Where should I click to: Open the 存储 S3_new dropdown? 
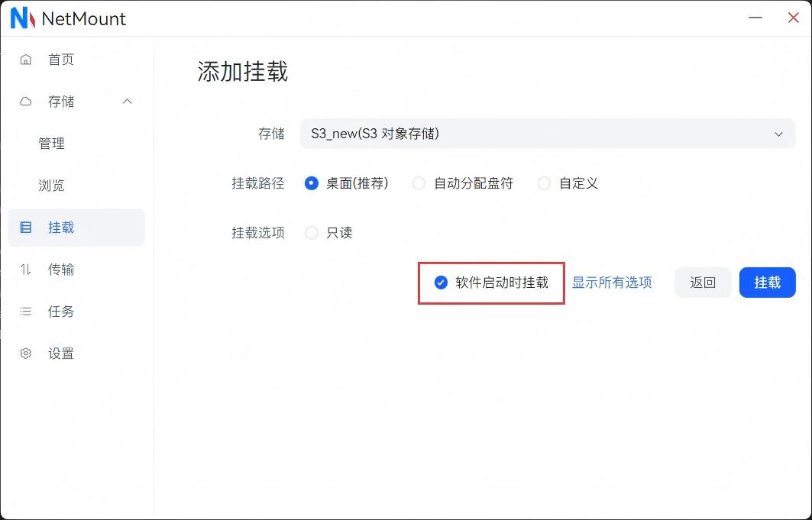coord(548,134)
